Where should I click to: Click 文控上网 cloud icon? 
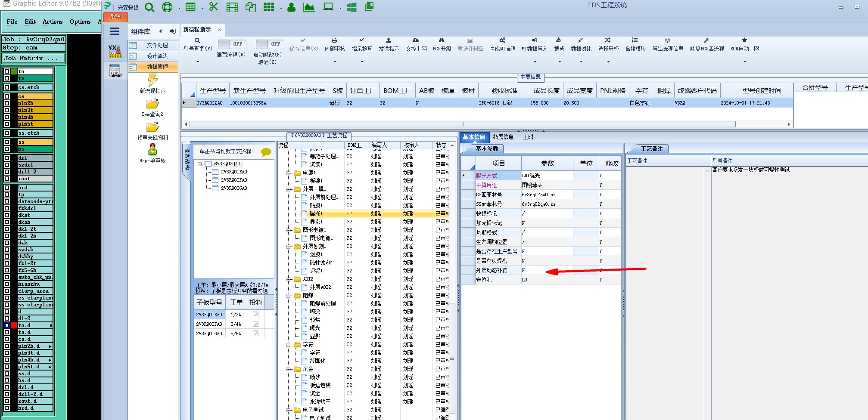tap(416, 40)
